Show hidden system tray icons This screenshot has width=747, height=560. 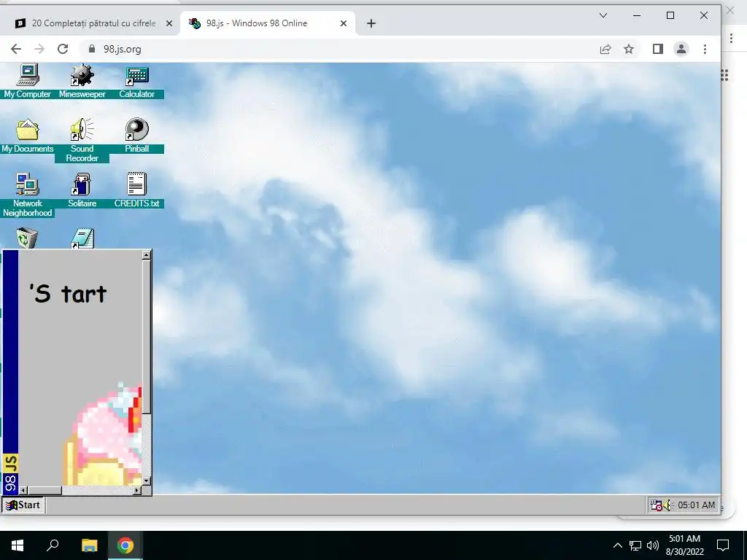point(617,545)
